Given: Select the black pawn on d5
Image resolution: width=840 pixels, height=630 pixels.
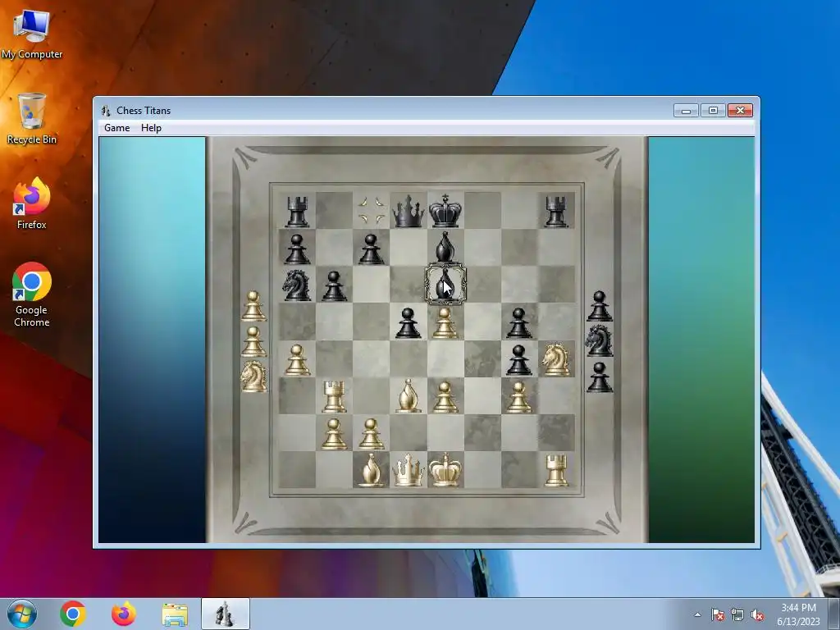Looking at the screenshot, I should [409, 322].
